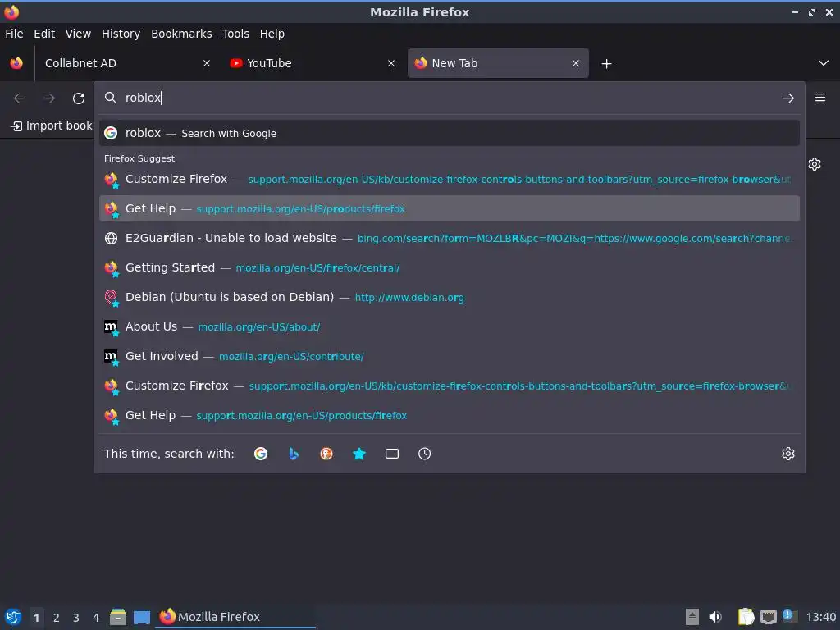Viewport: 840px width, 630px height.
Task: Open network status tray icon
Action: pos(768,618)
